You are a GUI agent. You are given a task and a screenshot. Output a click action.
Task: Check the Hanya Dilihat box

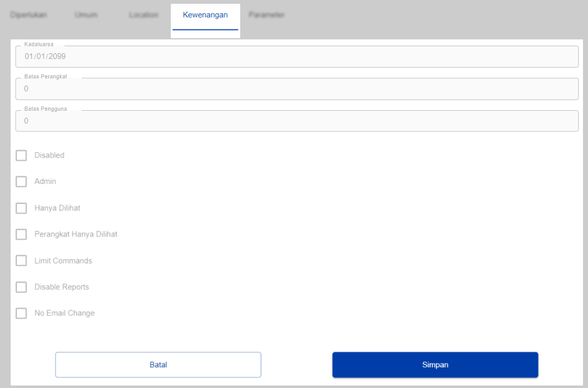click(x=21, y=208)
